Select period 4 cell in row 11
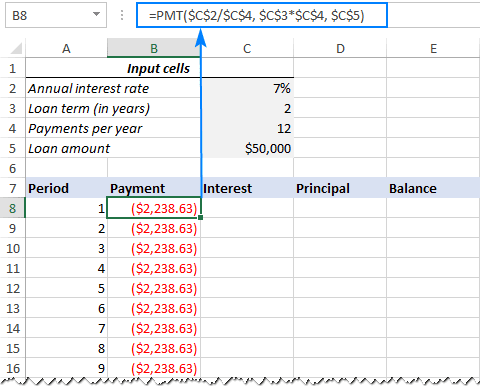The height and width of the screenshot is (386, 480). [x=66, y=268]
